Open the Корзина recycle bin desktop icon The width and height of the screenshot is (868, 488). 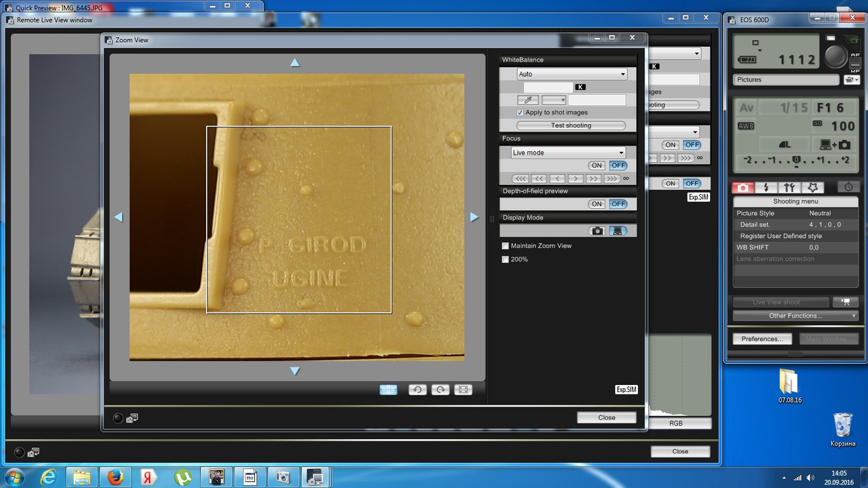click(842, 429)
